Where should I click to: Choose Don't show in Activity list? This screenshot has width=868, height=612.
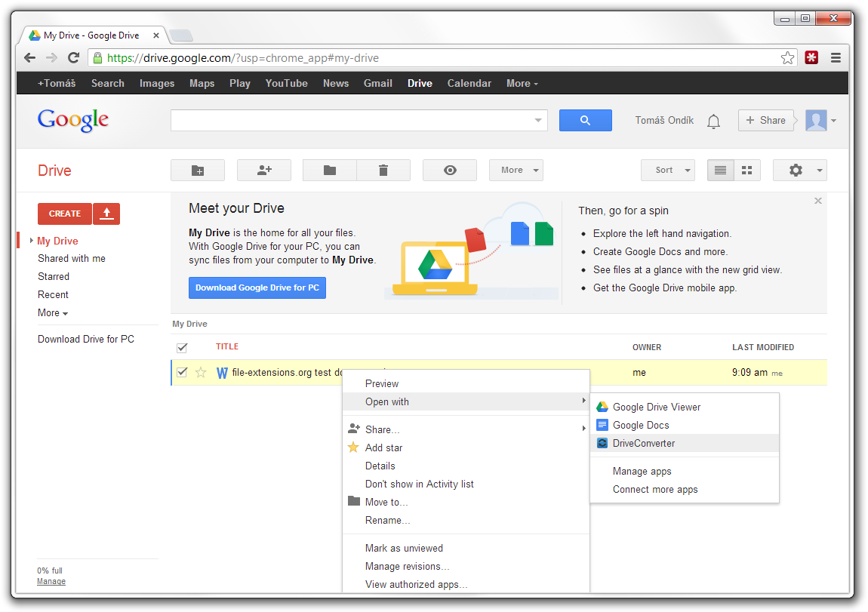(x=466, y=484)
